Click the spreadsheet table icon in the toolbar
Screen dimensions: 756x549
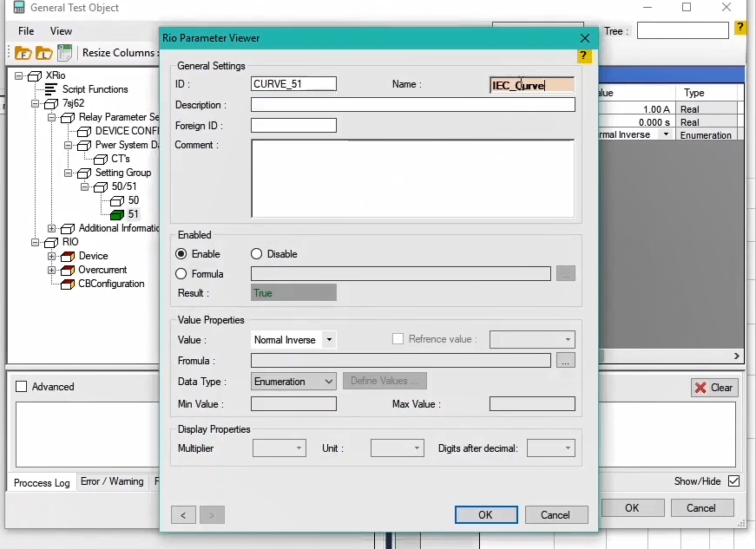tap(65, 53)
